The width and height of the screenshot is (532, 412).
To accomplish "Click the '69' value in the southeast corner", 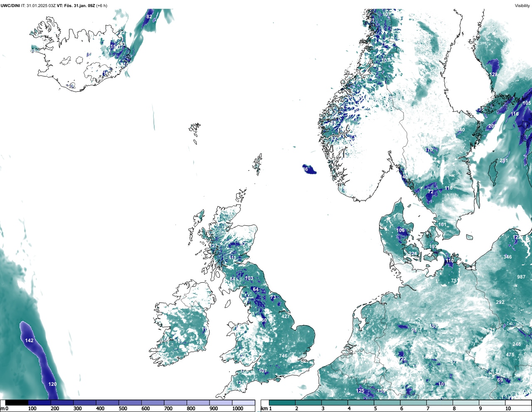I will pos(500,380).
